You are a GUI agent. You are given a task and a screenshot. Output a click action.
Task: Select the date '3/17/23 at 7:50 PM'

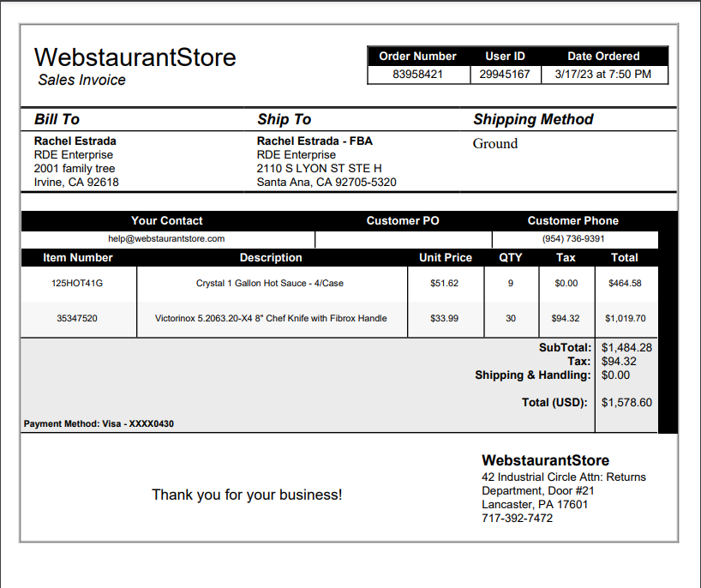click(x=603, y=75)
